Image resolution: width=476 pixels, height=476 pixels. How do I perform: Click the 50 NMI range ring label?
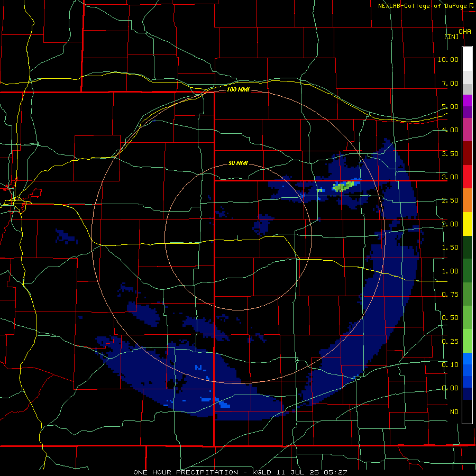(238, 163)
